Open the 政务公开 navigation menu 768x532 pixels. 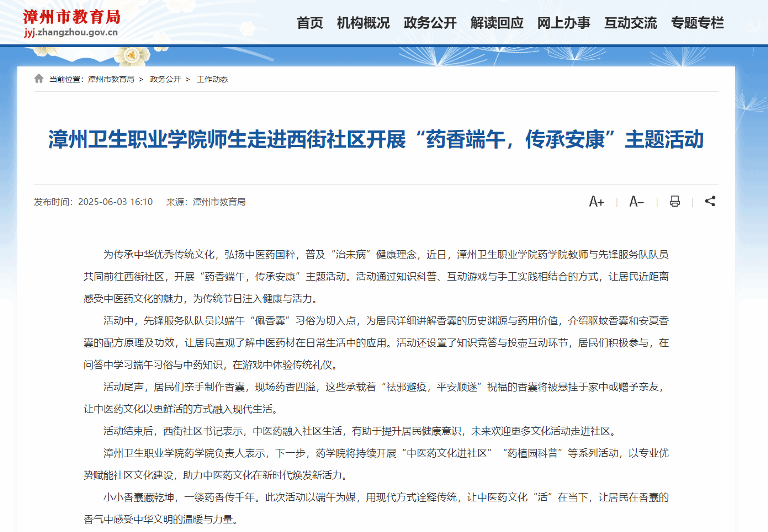[430, 23]
